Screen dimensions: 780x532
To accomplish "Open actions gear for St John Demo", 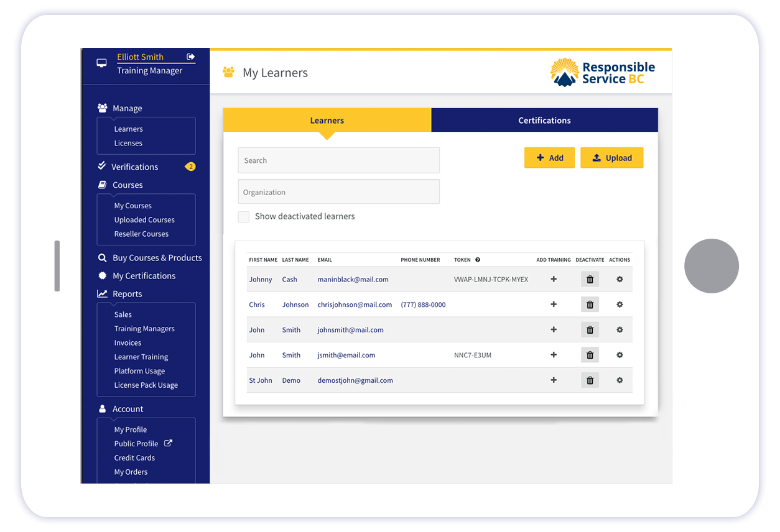I will (620, 380).
